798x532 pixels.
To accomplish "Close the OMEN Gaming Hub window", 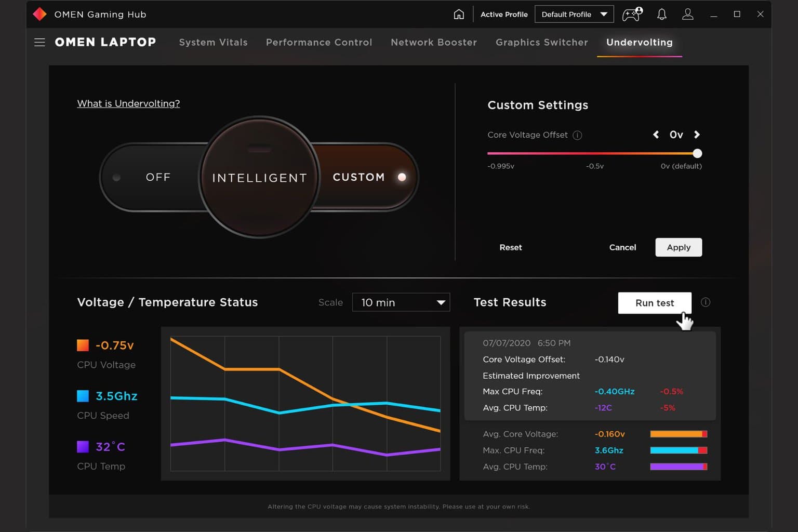I will point(760,14).
